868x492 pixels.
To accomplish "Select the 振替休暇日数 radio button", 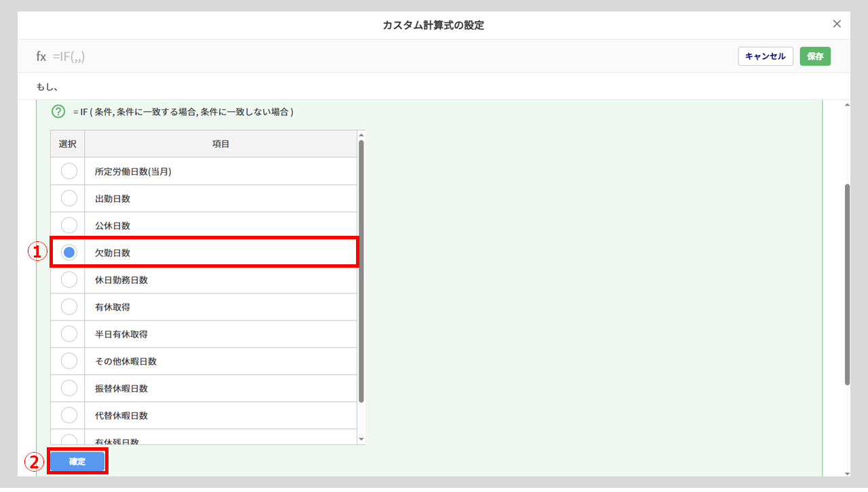I will tap(69, 388).
